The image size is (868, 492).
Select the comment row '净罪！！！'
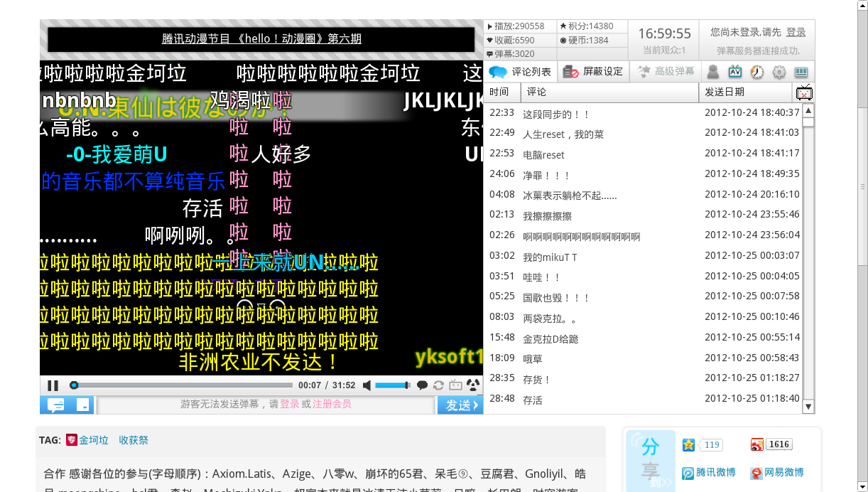[643, 174]
